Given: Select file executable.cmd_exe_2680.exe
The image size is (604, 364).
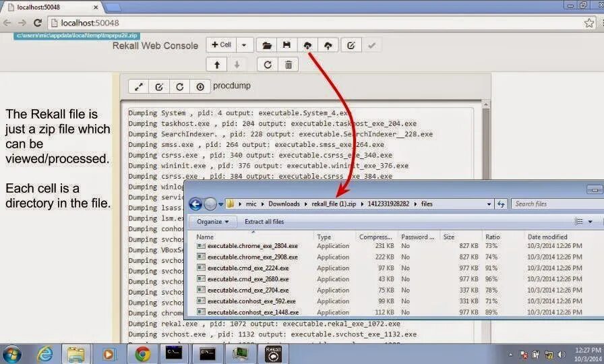Looking at the screenshot, I should point(247,279).
